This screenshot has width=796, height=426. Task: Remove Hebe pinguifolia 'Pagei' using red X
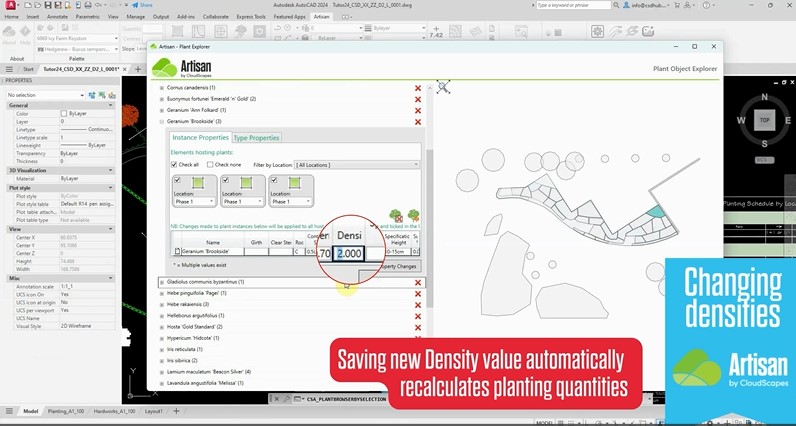pyautogui.click(x=418, y=293)
